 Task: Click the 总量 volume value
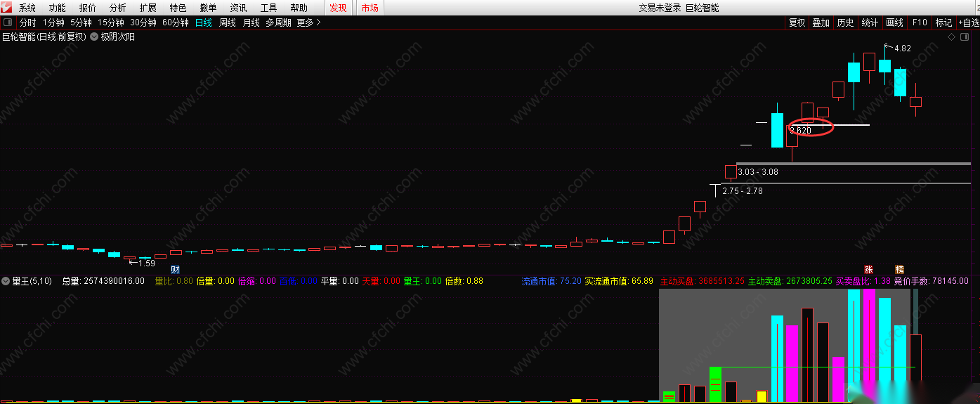tap(103, 281)
